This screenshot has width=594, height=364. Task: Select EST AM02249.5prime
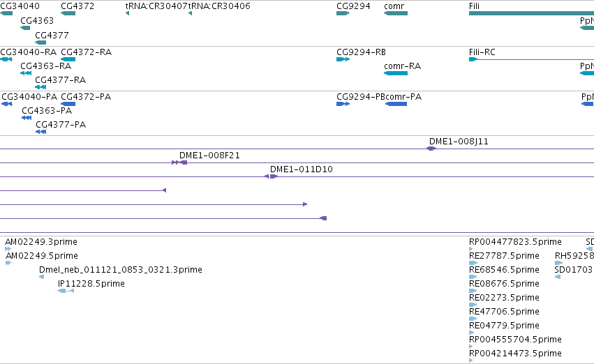click(x=8, y=263)
